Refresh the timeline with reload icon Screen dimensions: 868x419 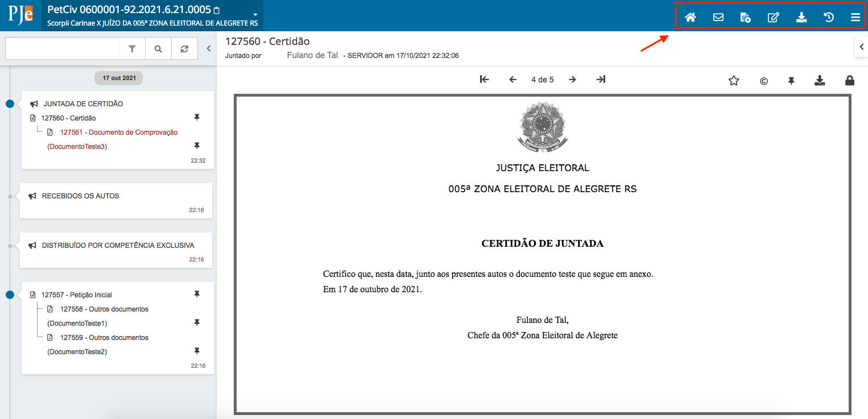coord(184,49)
